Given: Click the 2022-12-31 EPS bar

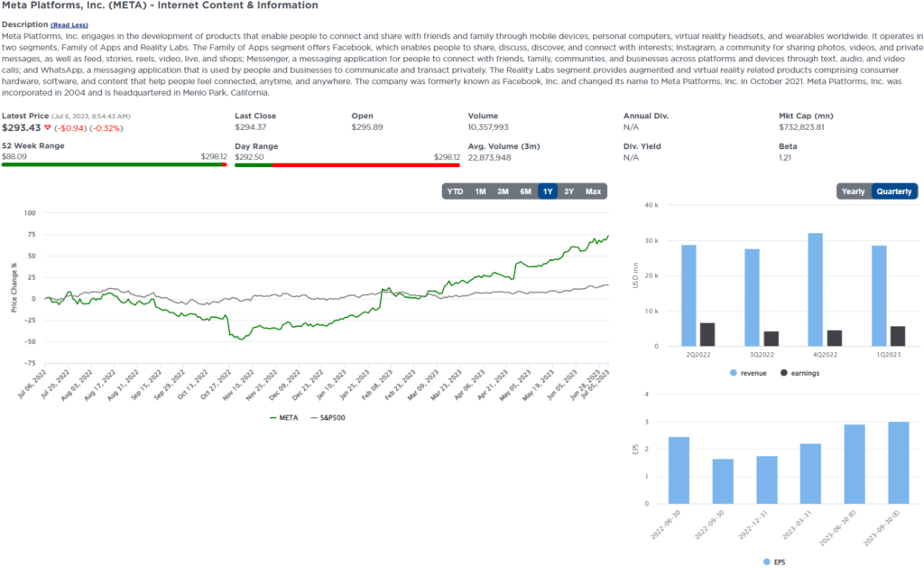Looking at the screenshot, I should (x=767, y=480).
